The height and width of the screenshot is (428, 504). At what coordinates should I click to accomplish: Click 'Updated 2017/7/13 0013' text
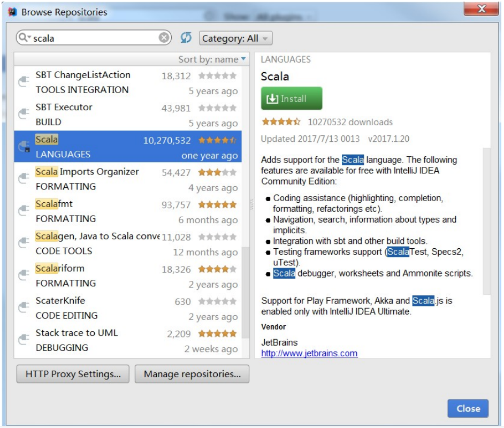[310, 139]
